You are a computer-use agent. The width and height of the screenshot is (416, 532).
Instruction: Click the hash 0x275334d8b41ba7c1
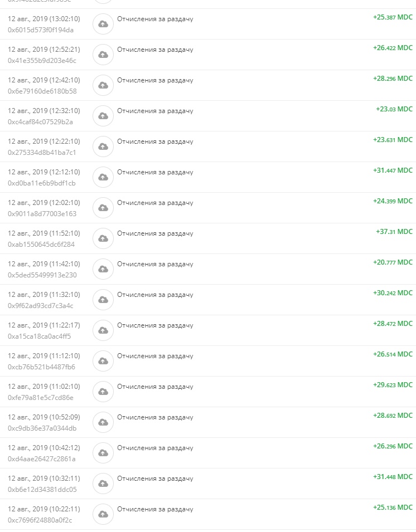point(42,152)
